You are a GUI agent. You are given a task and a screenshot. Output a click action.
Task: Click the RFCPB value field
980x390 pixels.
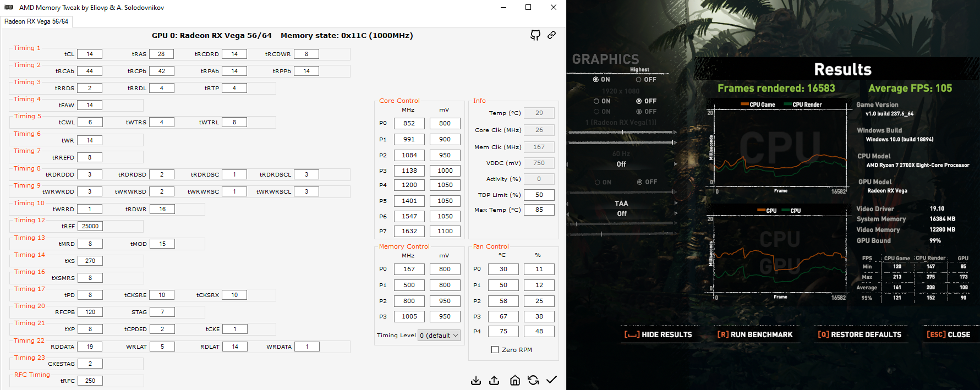pyautogui.click(x=90, y=312)
